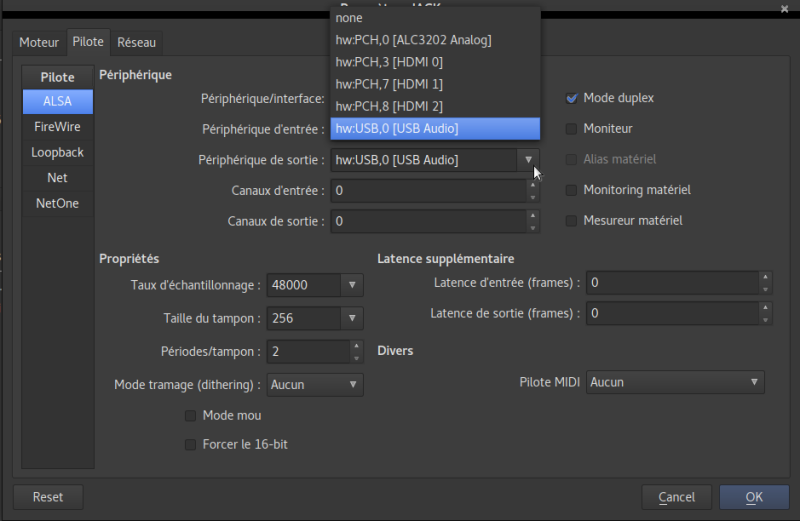
Task: Open the Taux d'échantillonnage dropdown
Action: (352, 285)
